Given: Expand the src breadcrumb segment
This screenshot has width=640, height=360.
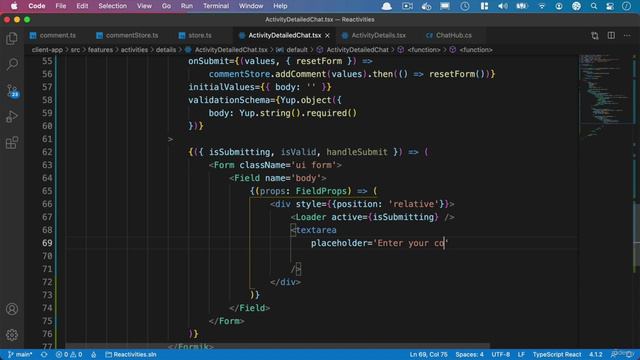Looking at the screenshot, I should 76,50.
